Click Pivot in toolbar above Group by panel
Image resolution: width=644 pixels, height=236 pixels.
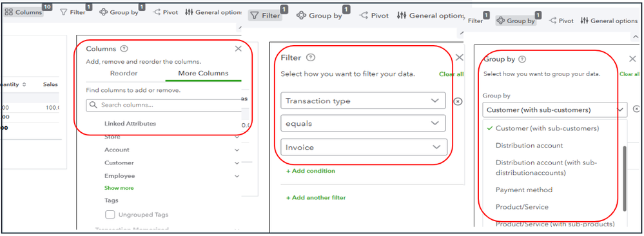[561, 21]
